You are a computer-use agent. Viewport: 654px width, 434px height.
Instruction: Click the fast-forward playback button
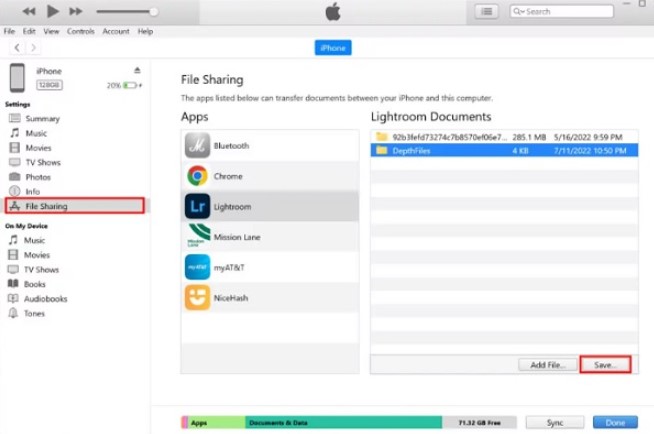pyautogui.click(x=75, y=11)
